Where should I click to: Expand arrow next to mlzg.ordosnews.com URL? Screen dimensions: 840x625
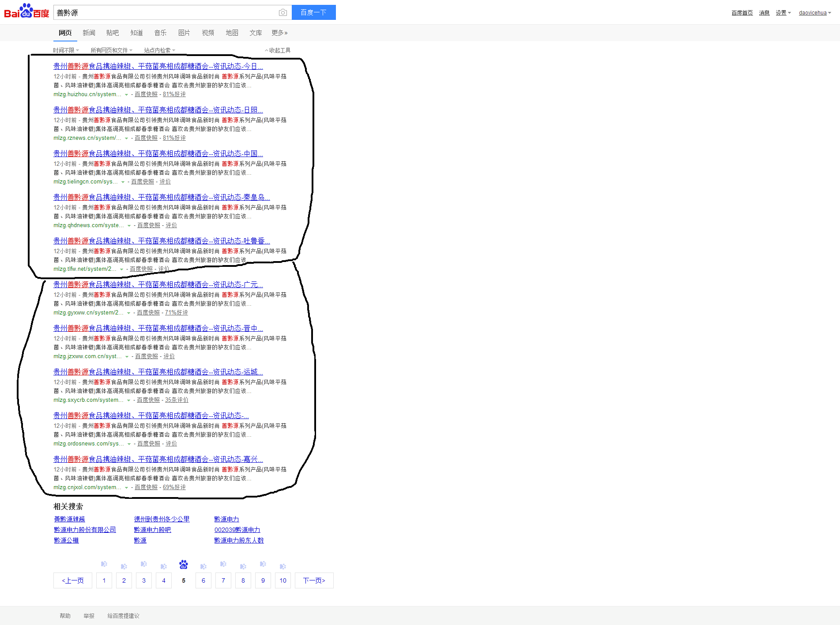(129, 444)
